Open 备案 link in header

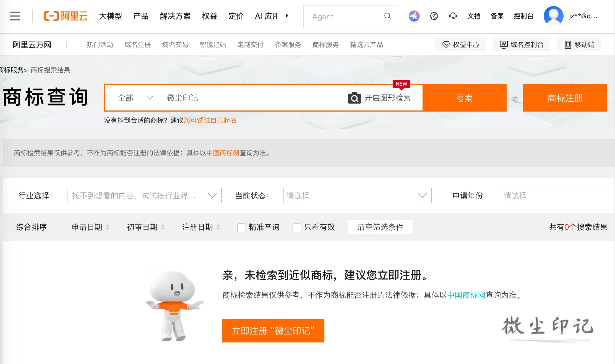[497, 16]
